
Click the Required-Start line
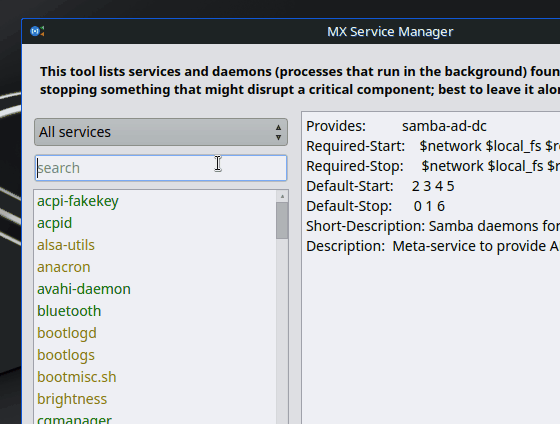433,146
